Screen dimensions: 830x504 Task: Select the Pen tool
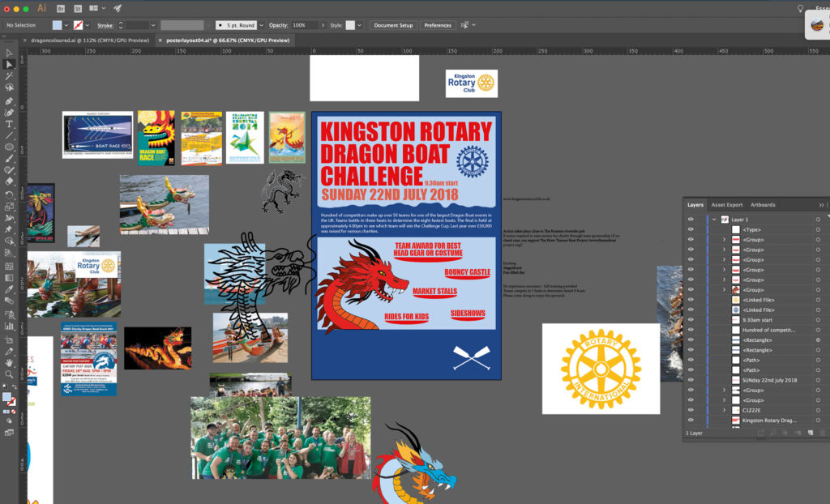tap(9, 100)
